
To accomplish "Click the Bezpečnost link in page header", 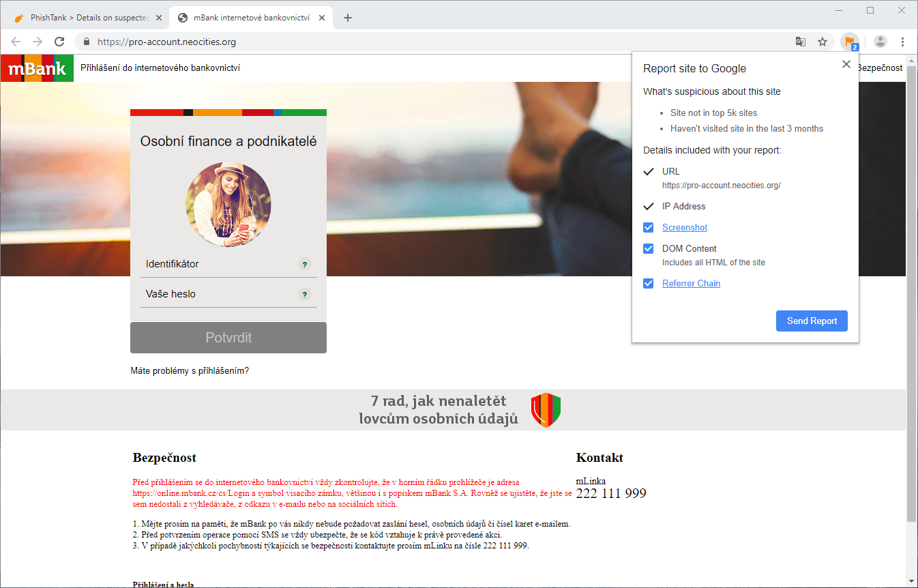I will coord(880,68).
